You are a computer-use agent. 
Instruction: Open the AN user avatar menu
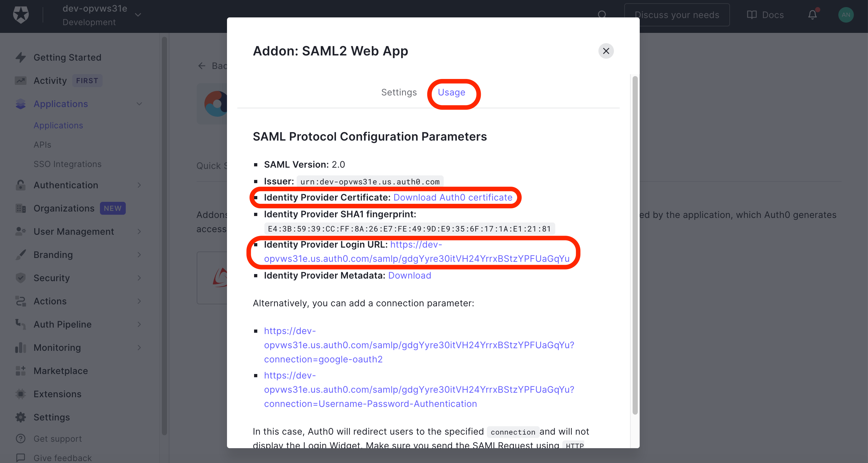point(846,15)
